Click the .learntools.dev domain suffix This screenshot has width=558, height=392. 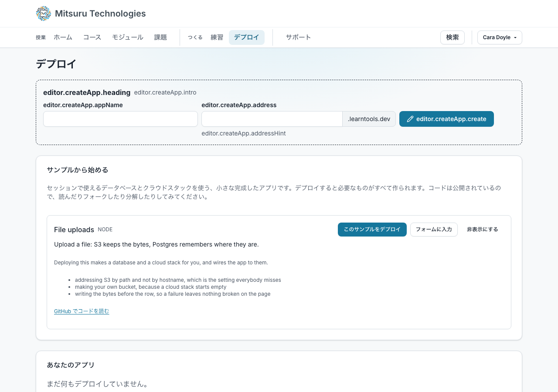pos(369,119)
